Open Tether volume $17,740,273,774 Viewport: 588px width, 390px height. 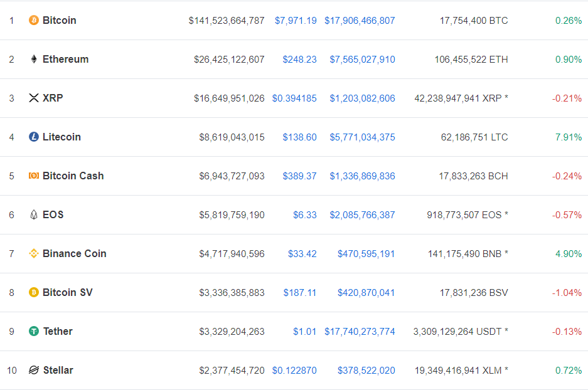tap(360, 332)
